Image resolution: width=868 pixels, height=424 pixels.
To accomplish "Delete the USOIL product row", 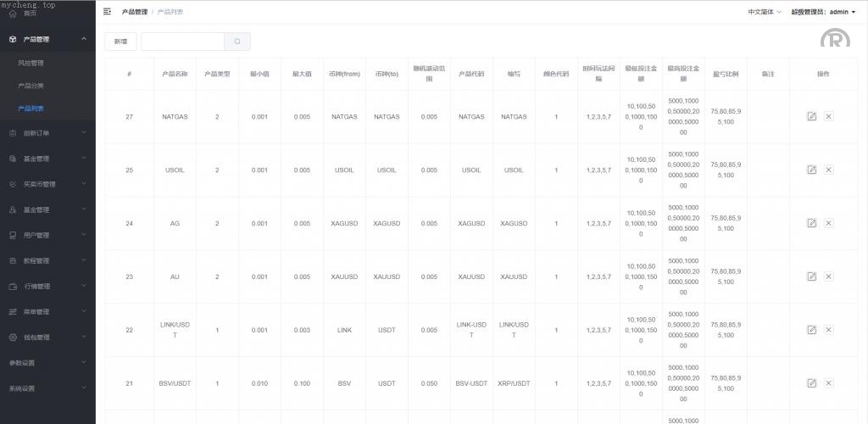I will (x=829, y=170).
